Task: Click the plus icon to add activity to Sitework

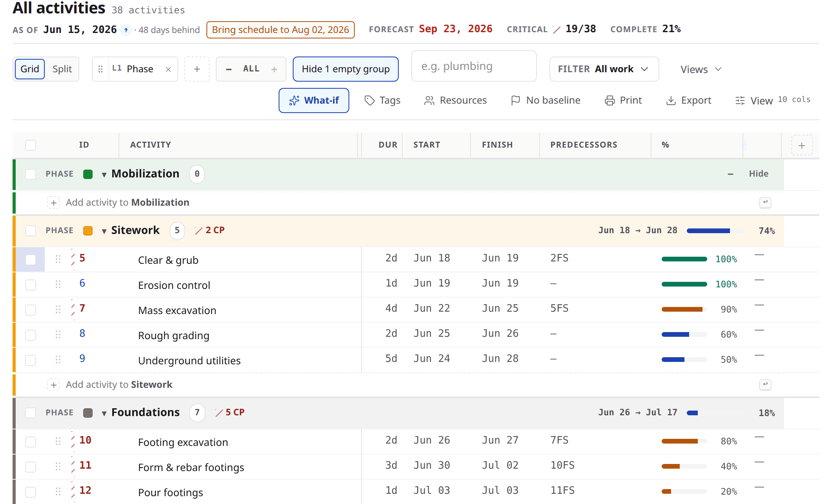Action: (53, 385)
